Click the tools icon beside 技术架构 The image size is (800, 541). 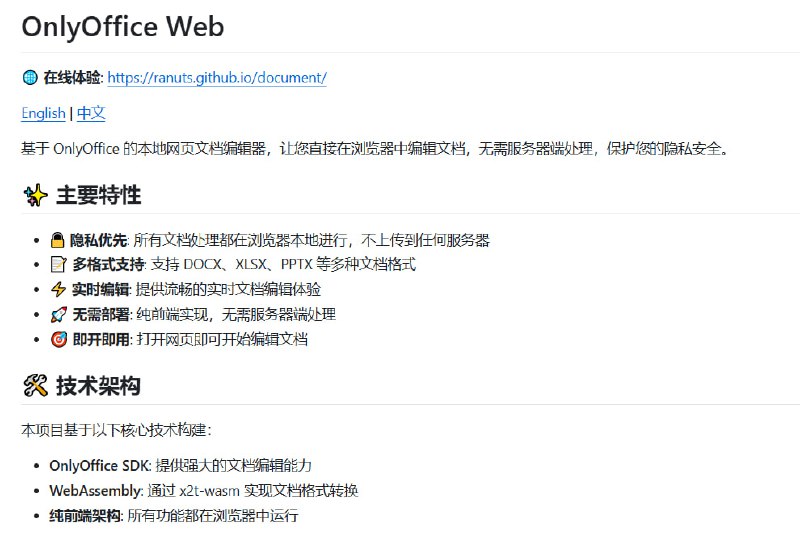[35, 386]
